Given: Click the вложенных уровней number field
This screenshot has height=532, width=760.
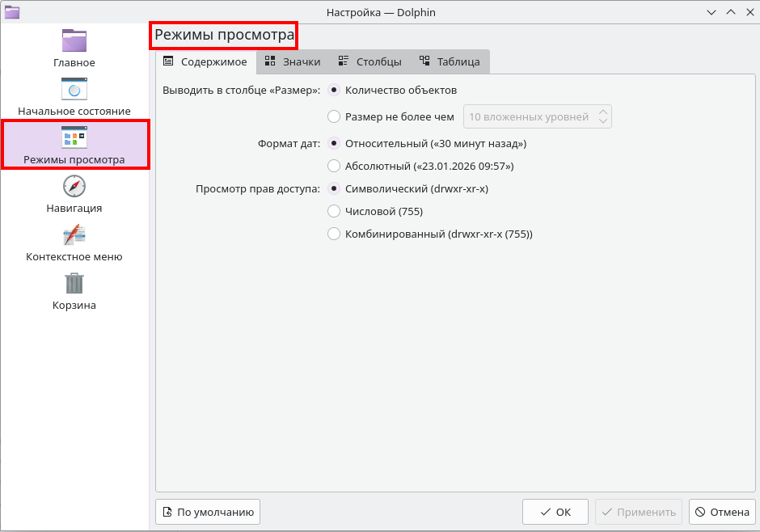Looking at the screenshot, I should (x=528, y=117).
